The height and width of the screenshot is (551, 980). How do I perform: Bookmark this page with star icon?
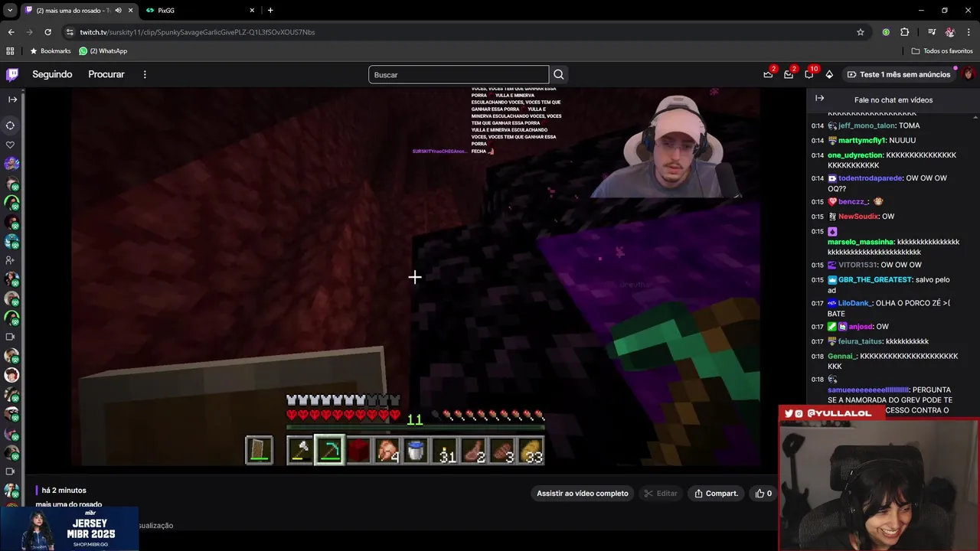[x=861, y=32]
